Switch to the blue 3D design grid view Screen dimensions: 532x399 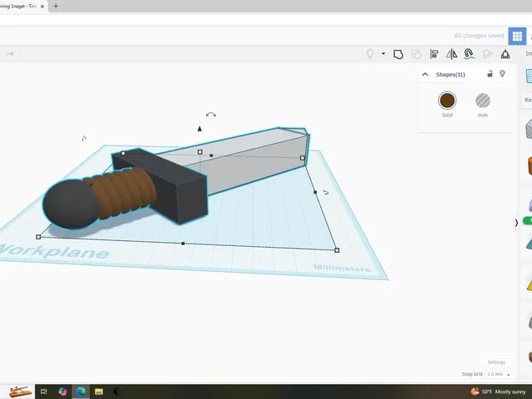[517, 36]
